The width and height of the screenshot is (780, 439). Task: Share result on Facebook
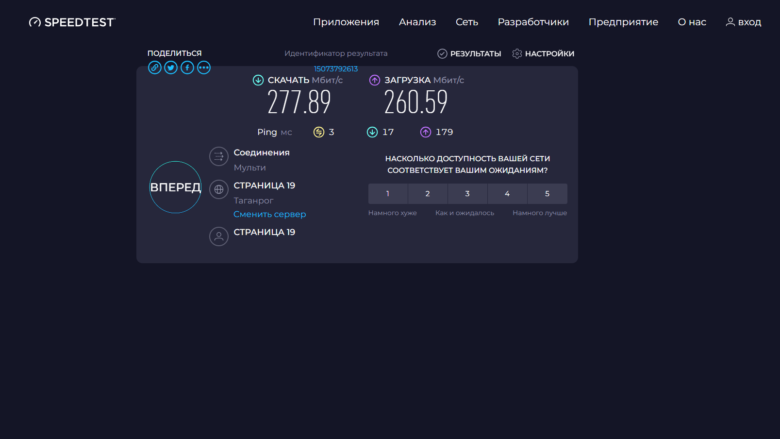pos(187,68)
